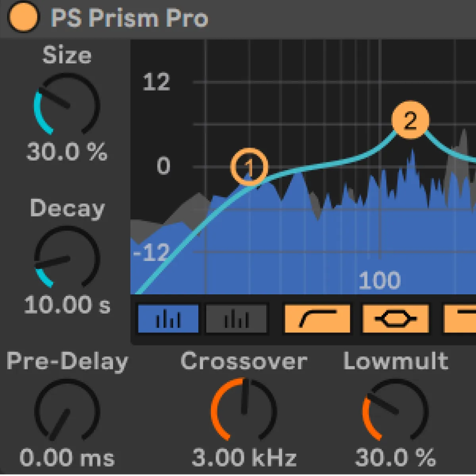The image size is (476, 476).
Task: Select the Size value field 30.0 %
Action: click(67, 152)
